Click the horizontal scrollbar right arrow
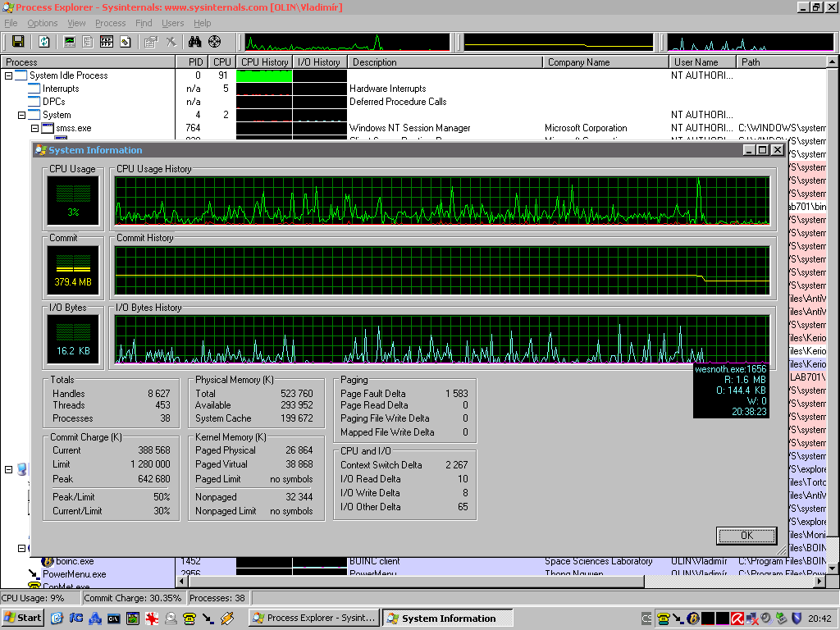Viewport: 840px width, 630px height. (820, 582)
